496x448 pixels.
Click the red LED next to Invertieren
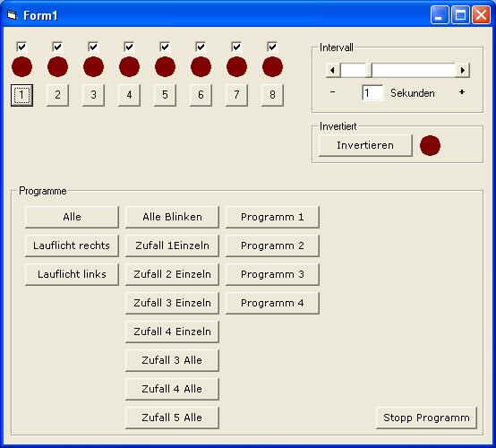click(x=430, y=146)
